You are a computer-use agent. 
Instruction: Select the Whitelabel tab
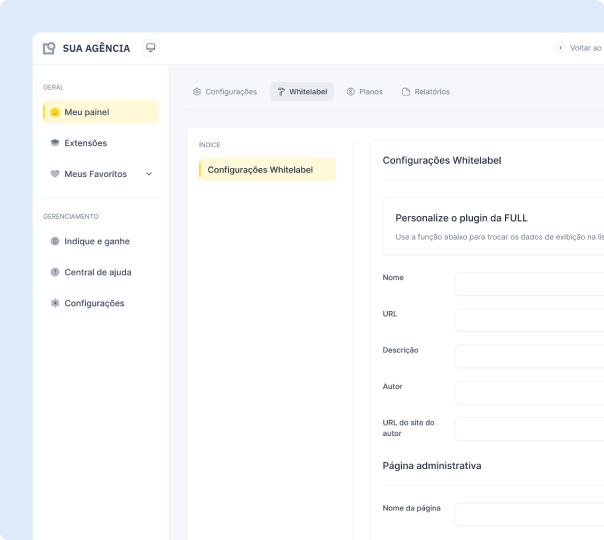click(302, 92)
